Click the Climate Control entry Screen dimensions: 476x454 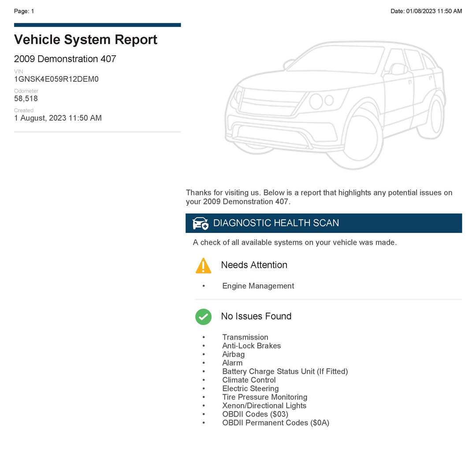click(x=249, y=380)
